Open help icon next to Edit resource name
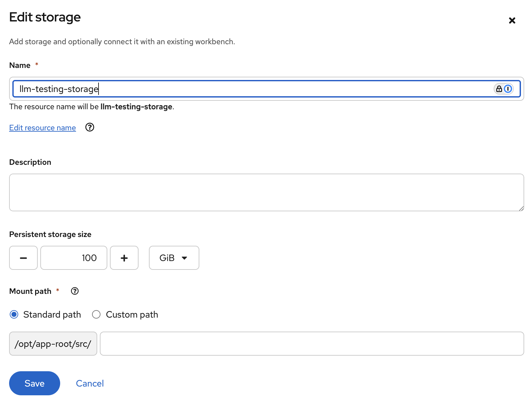Viewport: 532px width, 407px height. coord(90,127)
